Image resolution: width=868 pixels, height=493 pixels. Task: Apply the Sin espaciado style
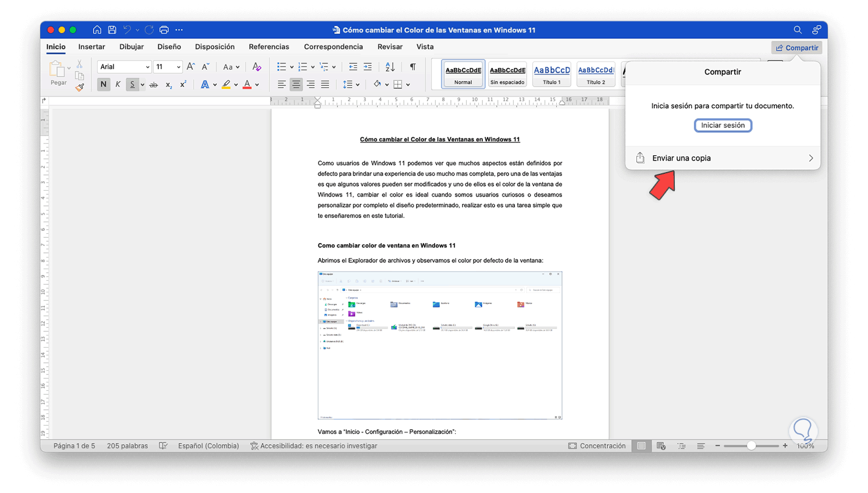[x=507, y=74]
